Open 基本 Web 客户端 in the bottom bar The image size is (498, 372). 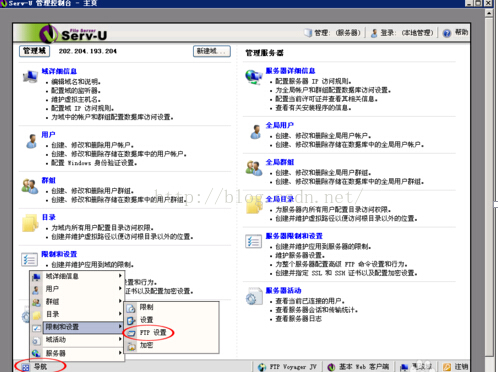tap(358, 367)
